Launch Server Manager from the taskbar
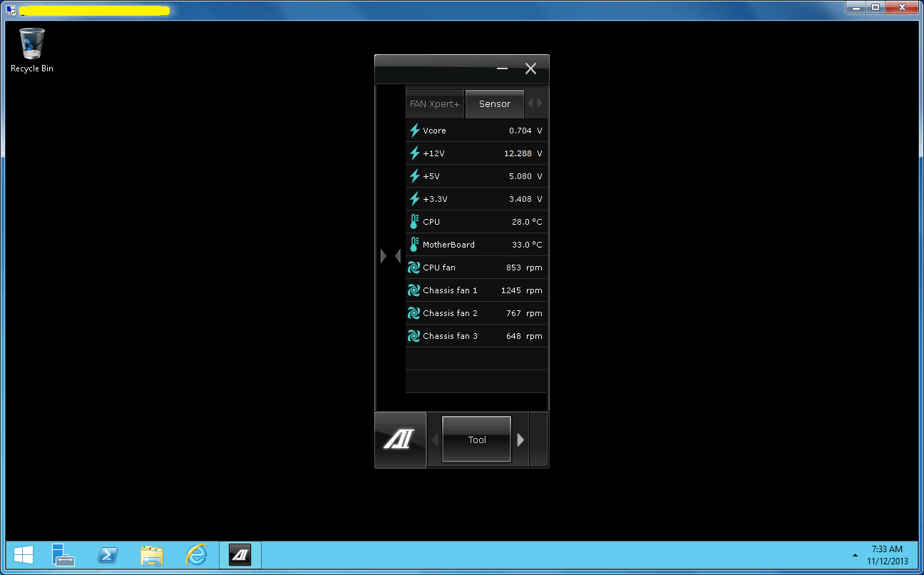 pos(63,555)
